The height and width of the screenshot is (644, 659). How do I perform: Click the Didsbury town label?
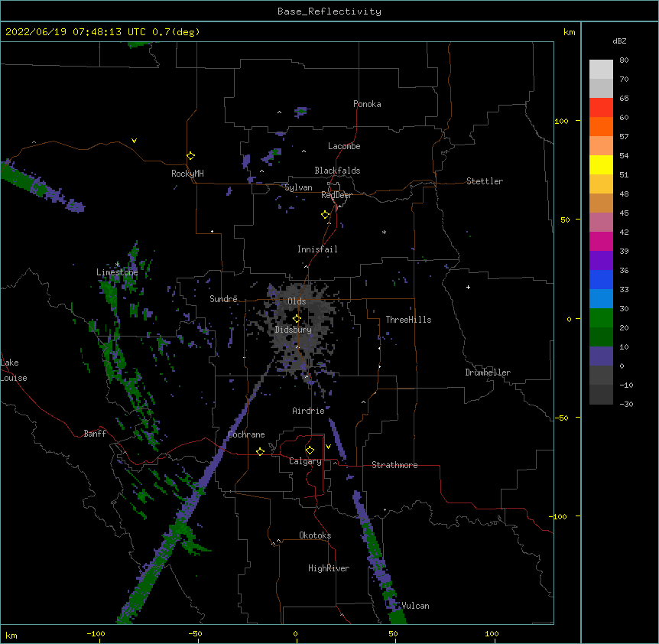(293, 330)
